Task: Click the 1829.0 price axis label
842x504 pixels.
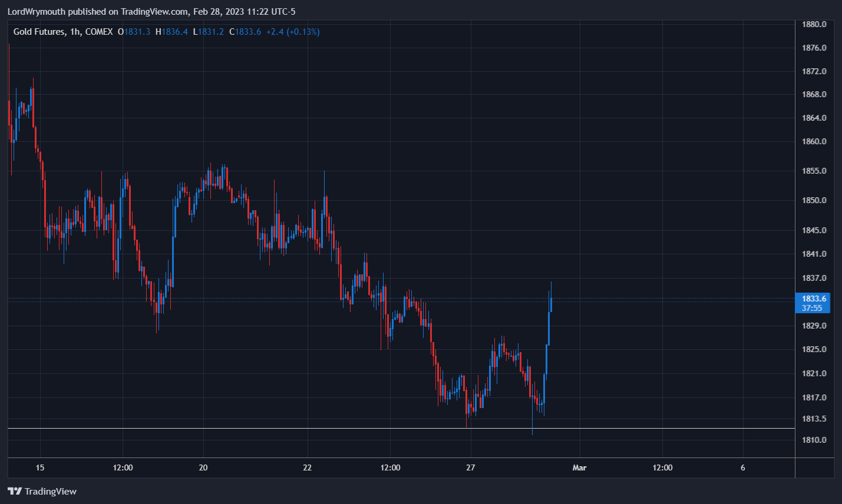Action: [x=814, y=326]
